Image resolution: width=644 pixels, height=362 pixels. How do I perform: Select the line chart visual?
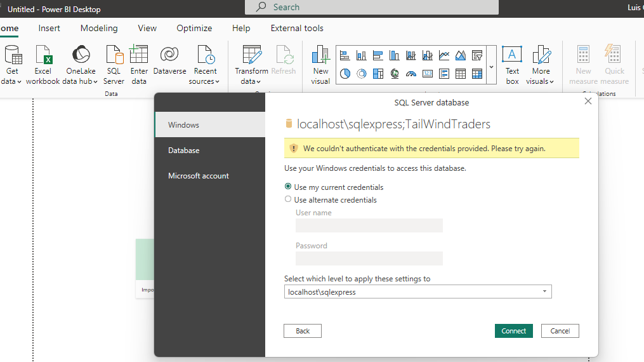[444, 55]
